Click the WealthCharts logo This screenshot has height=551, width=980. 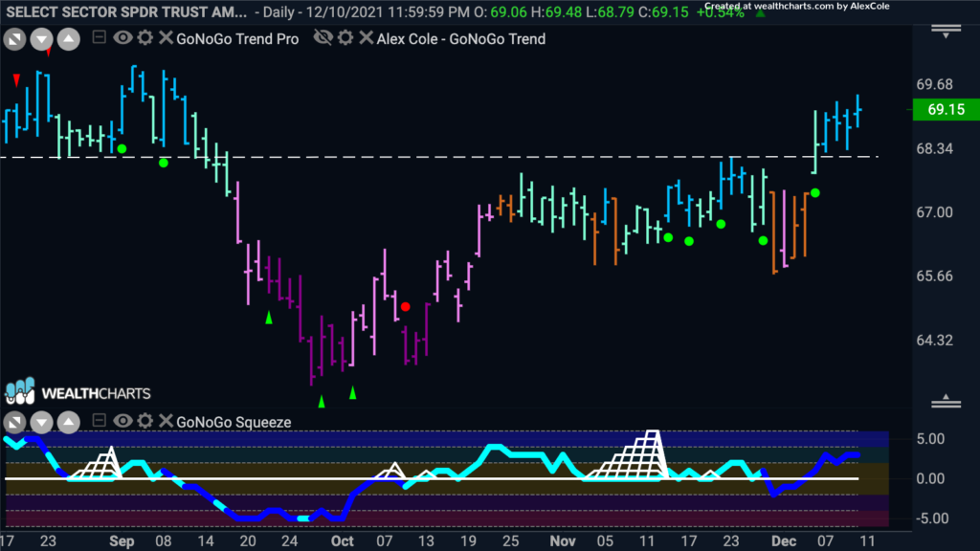click(x=78, y=391)
